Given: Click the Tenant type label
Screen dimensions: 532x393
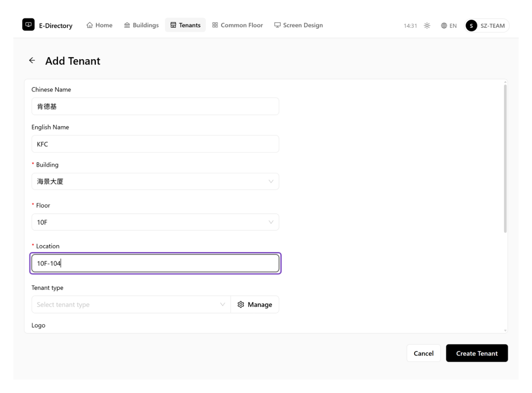Looking at the screenshot, I should pyautogui.click(x=47, y=288).
